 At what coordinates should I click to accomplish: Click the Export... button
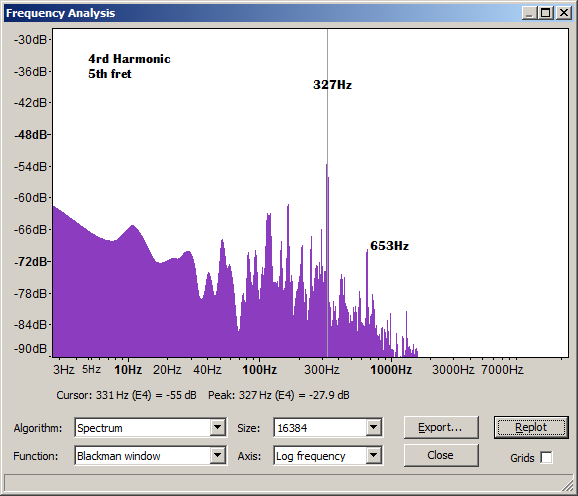coord(441,427)
